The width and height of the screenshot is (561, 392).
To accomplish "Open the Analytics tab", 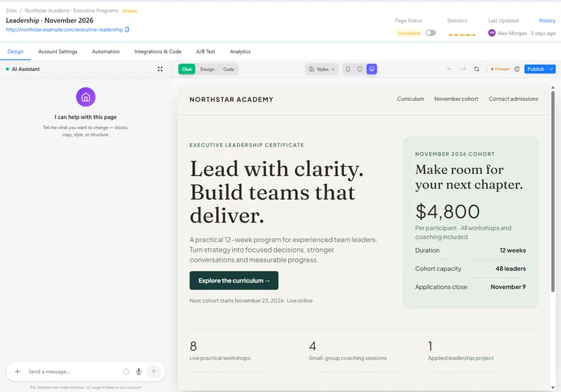I will click(240, 51).
